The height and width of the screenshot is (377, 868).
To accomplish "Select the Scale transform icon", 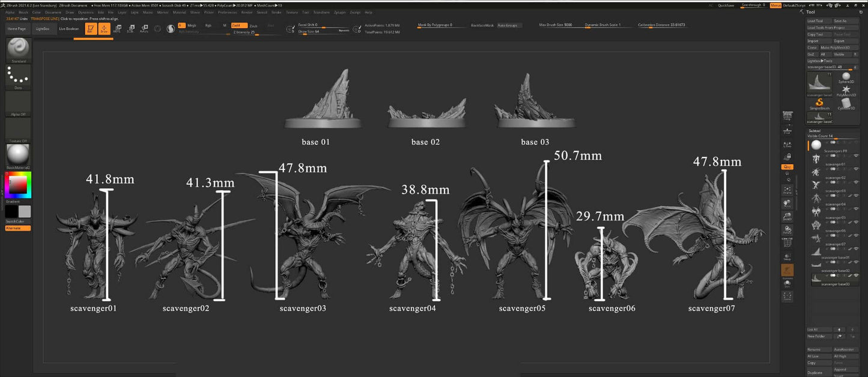I will click(130, 28).
